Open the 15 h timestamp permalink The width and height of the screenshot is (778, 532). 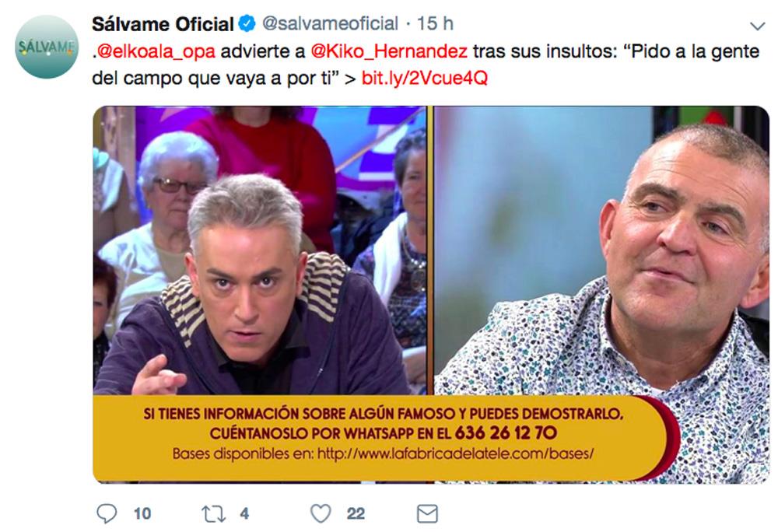[435, 23]
